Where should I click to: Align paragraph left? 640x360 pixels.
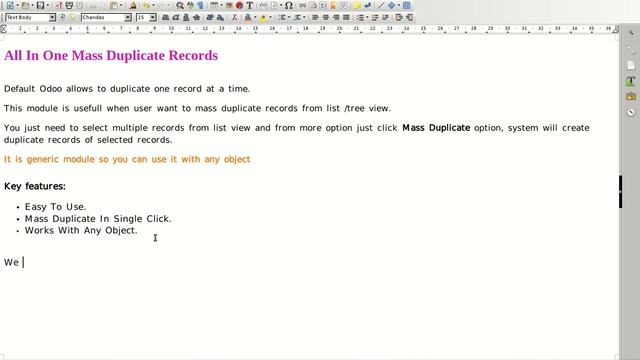tap(316, 18)
